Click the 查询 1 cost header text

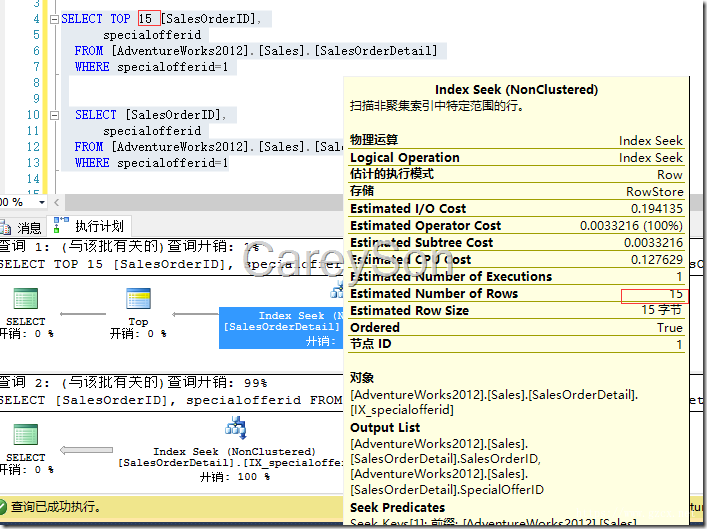[x=130, y=247]
